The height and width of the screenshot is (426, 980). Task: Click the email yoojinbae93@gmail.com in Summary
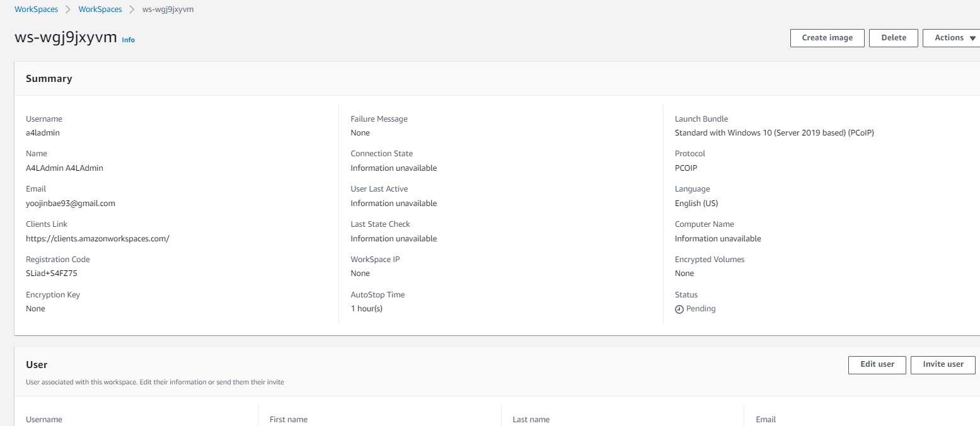[x=70, y=203]
